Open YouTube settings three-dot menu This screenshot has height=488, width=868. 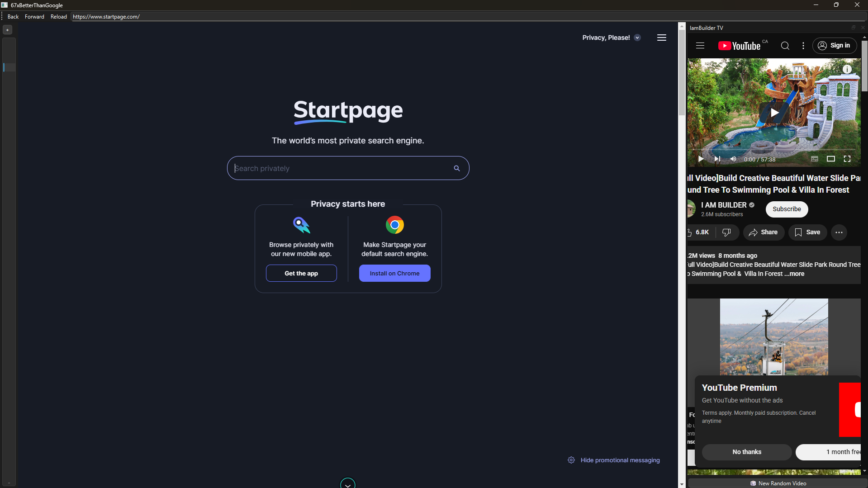pyautogui.click(x=803, y=46)
